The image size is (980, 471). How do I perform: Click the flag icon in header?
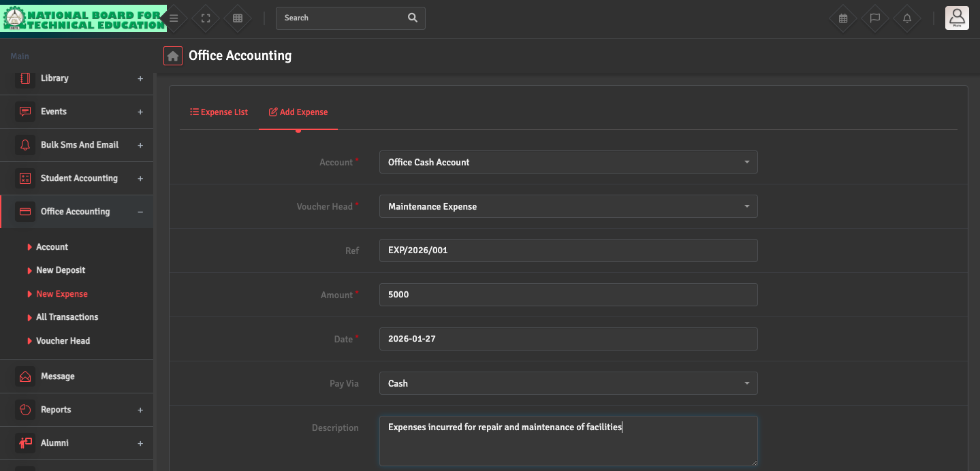(875, 18)
